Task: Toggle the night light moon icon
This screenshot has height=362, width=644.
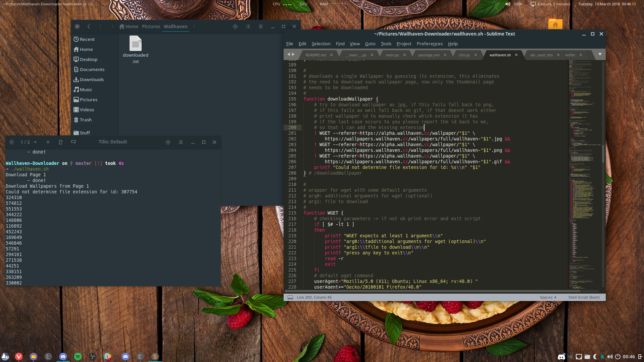Action: coord(595,357)
